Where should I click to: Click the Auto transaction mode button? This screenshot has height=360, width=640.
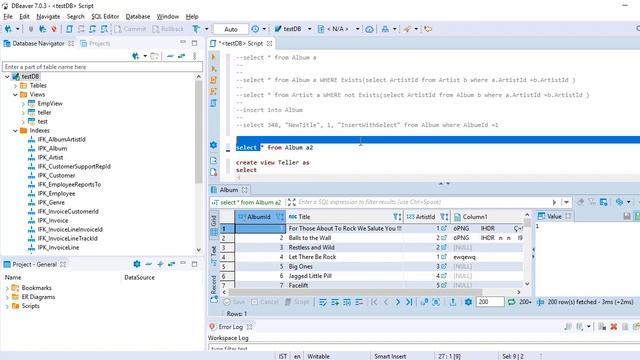[x=231, y=29]
